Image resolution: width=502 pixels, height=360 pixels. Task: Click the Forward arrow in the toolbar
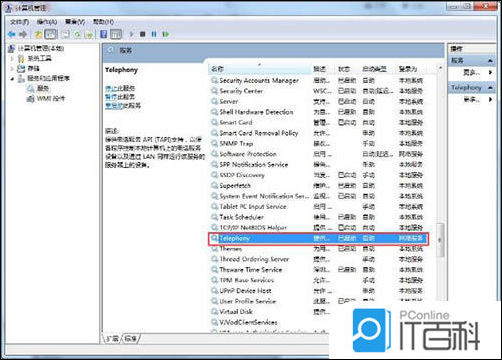tap(23, 34)
